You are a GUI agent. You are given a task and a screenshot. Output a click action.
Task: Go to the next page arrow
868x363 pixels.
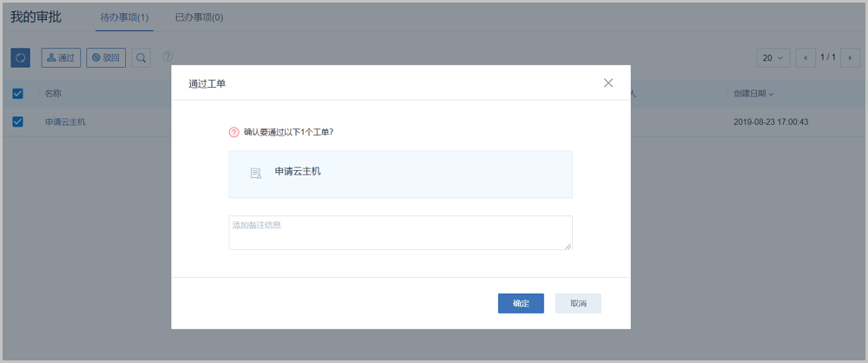tap(849, 58)
